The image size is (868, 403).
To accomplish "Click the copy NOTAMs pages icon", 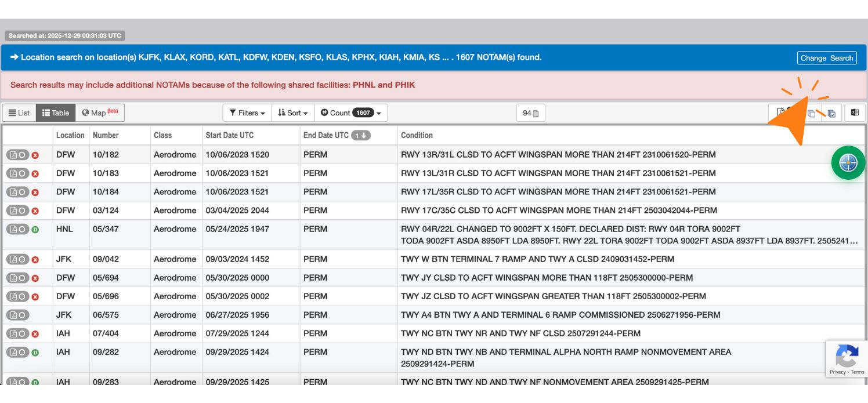I will (x=811, y=114).
